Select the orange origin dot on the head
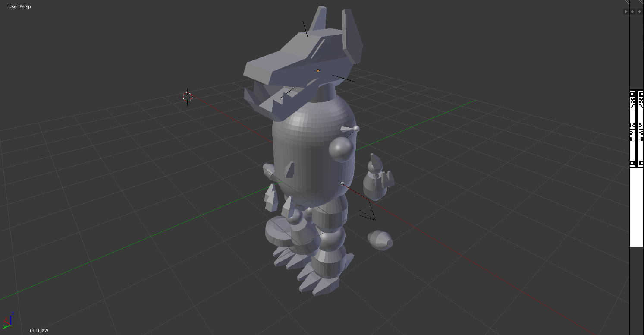Screen dimensions: 644x335 click(x=318, y=70)
